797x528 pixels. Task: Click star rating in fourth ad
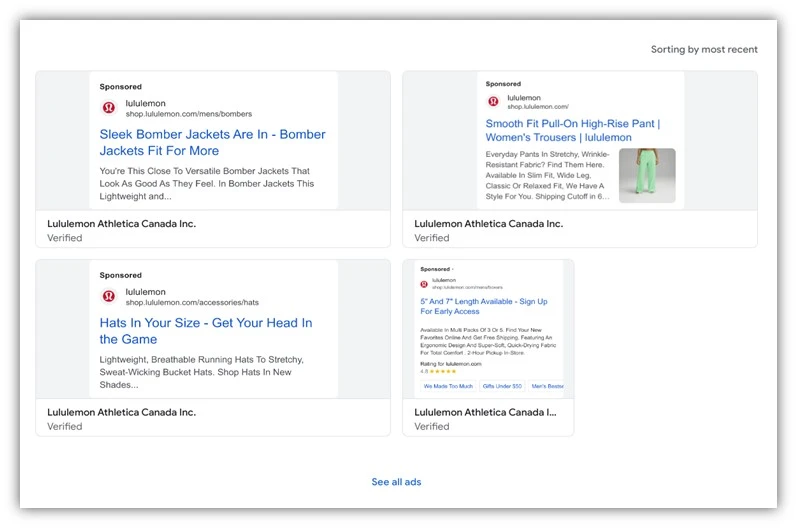click(x=443, y=371)
